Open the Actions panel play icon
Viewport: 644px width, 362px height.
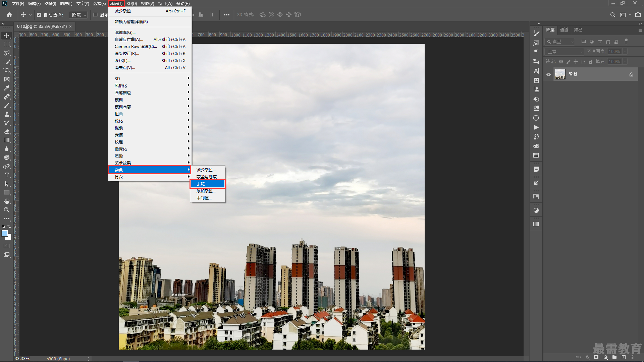(536, 127)
